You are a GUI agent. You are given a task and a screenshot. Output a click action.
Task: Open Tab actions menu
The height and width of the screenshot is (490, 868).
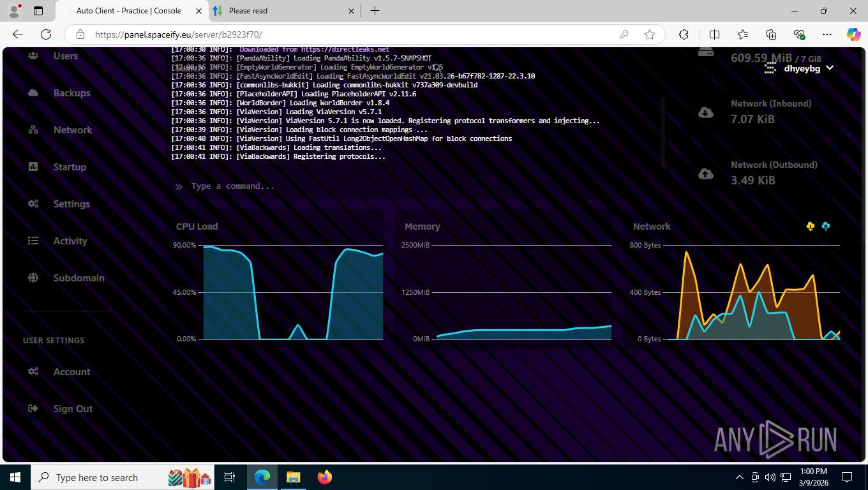[x=38, y=11]
